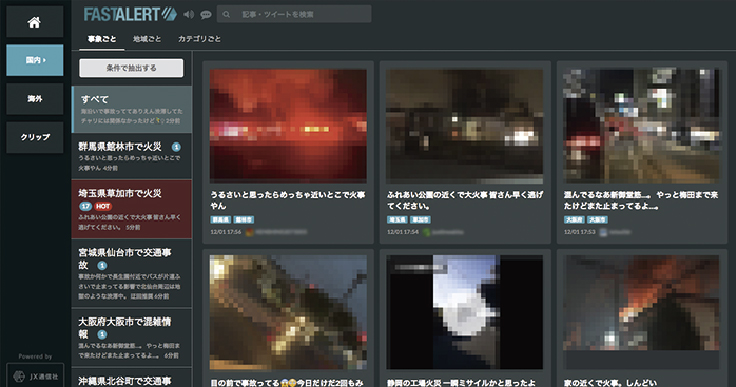736x387 pixels.
Task: Click the 条件で抽出する filter button
Action: (x=131, y=68)
